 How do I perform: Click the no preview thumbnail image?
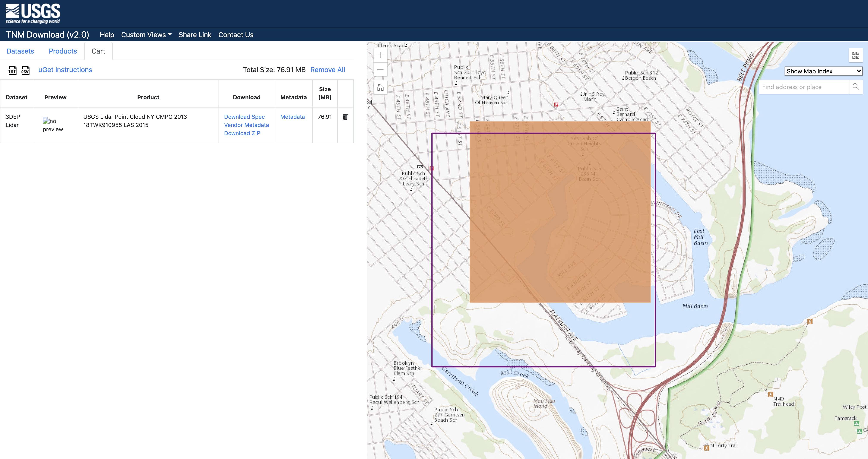coord(53,125)
